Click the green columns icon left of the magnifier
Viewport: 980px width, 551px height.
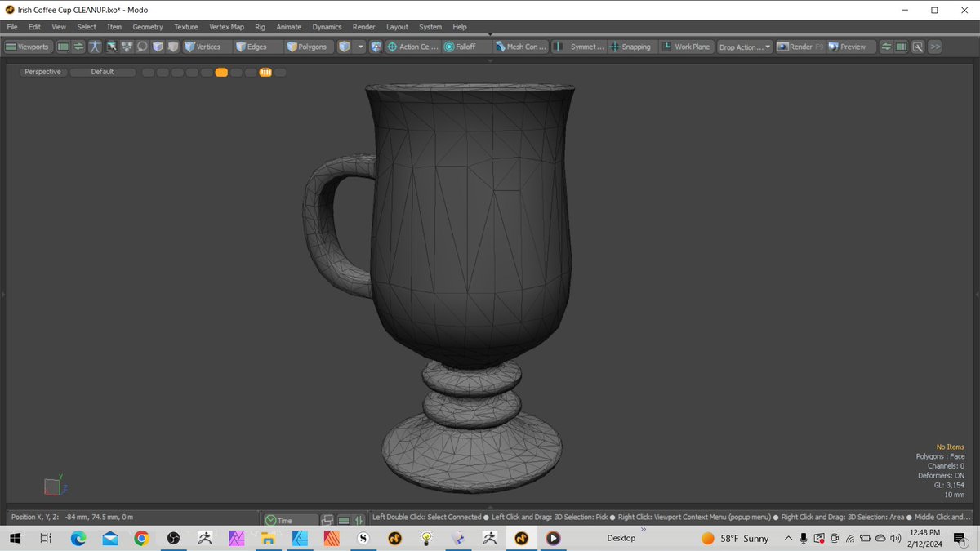(902, 47)
